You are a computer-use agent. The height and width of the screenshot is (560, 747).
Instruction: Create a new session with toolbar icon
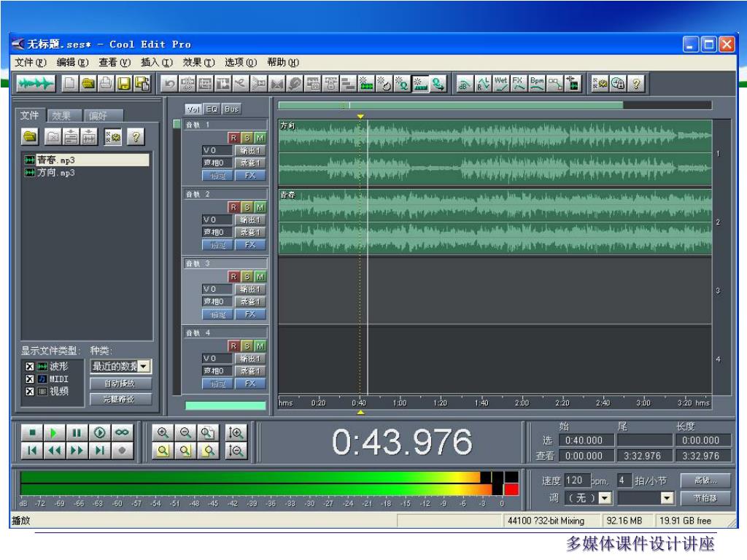pyautogui.click(x=69, y=84)
